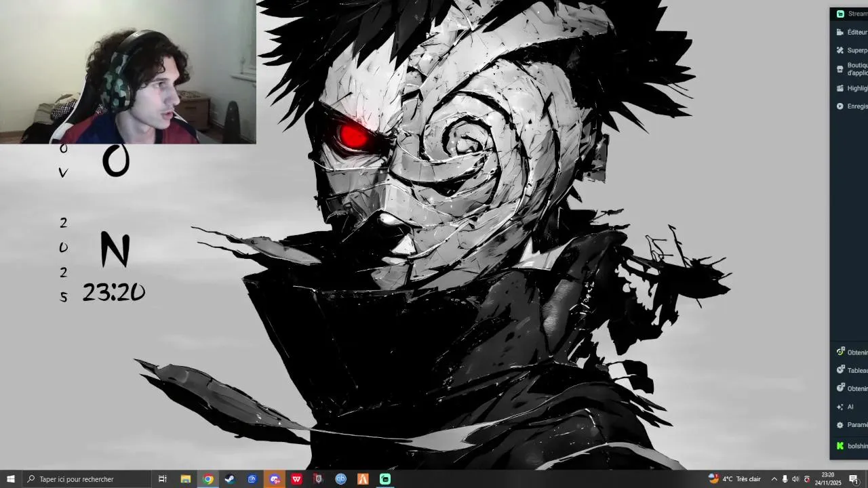Open the Highlighter icon in Streamlabs sidebar
This screenshot has width=868, height=488.
point(840,88)
